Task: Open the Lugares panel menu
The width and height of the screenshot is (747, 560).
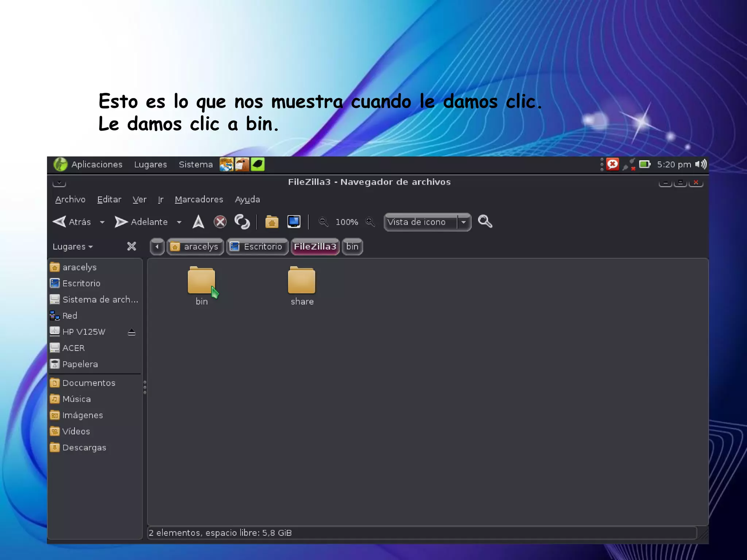Action: pos(150,164)
